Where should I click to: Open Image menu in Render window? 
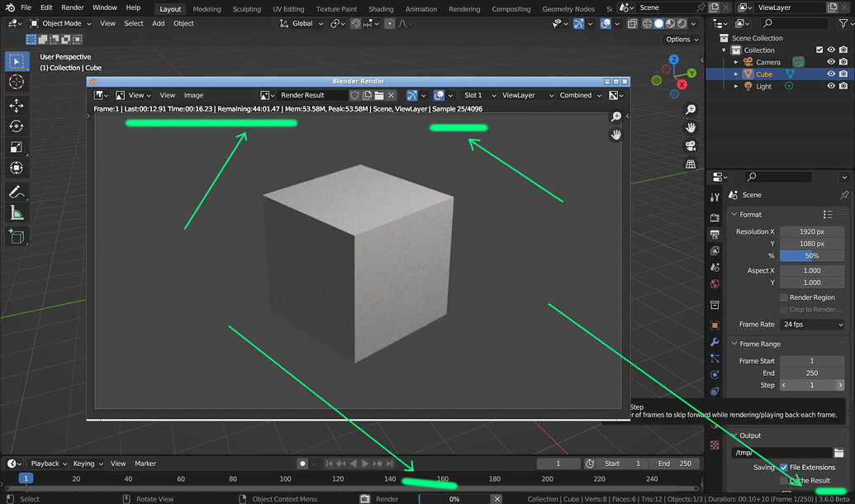tap(193, 96)
